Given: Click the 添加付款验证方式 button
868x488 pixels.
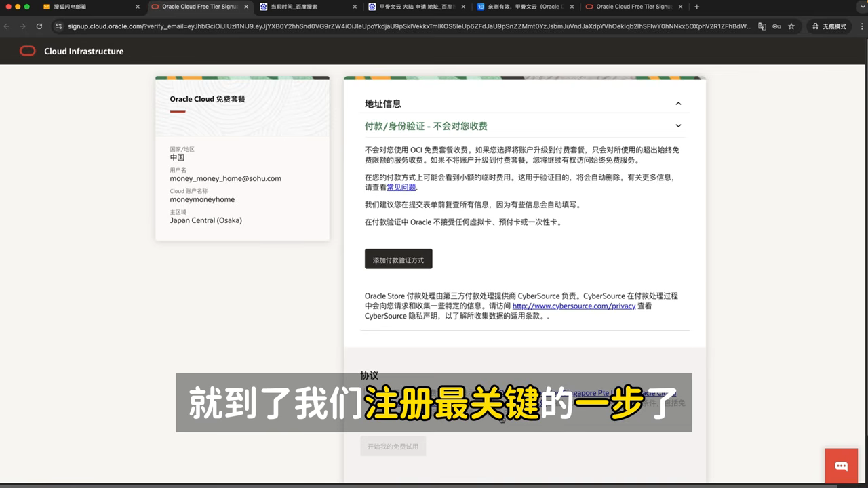Looking at the screenshot, I should pos(398,259).
